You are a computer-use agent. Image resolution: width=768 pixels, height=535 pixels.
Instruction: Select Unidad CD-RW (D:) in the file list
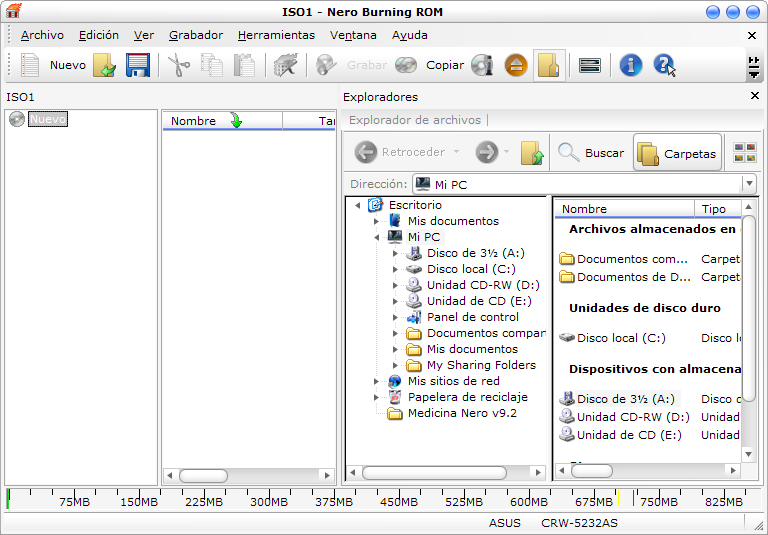[632, 417]
